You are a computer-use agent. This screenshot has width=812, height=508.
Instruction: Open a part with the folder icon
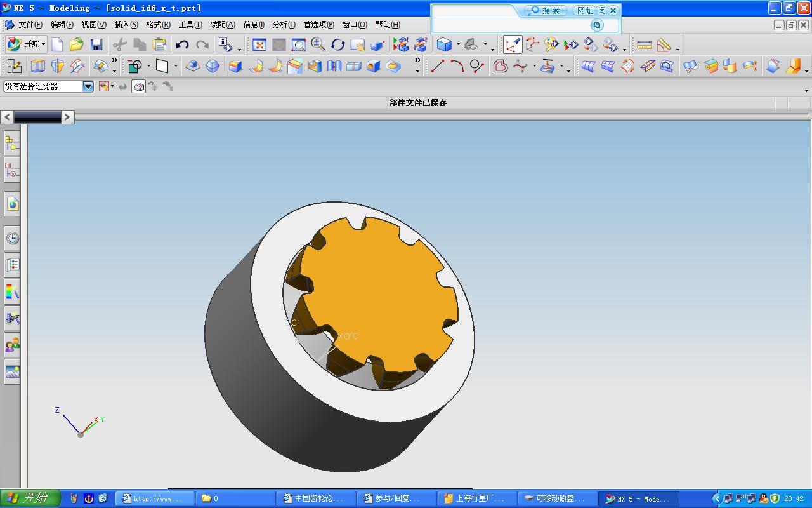click(x=77, y=44)
